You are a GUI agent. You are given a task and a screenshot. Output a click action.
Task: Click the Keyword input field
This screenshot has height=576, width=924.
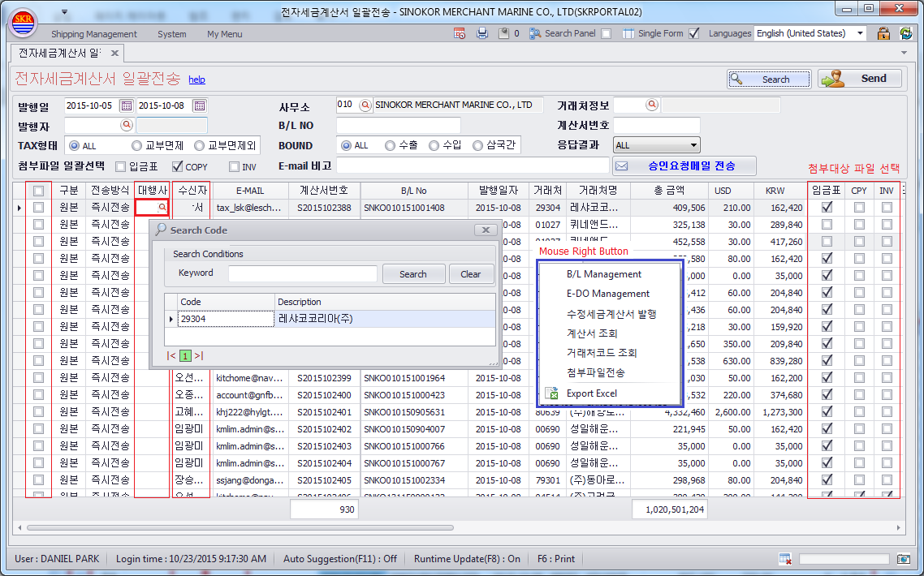pos(302,274)
